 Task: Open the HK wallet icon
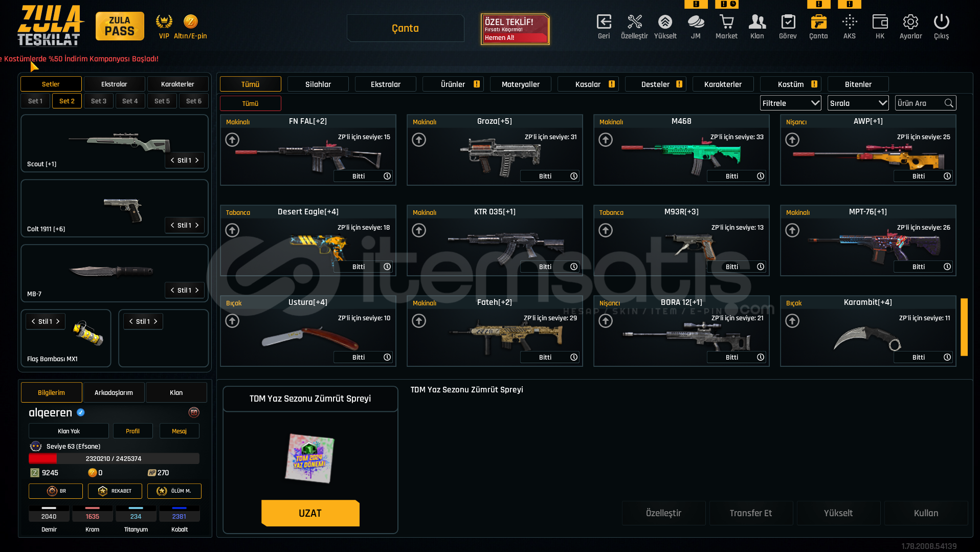click(880, 22)
